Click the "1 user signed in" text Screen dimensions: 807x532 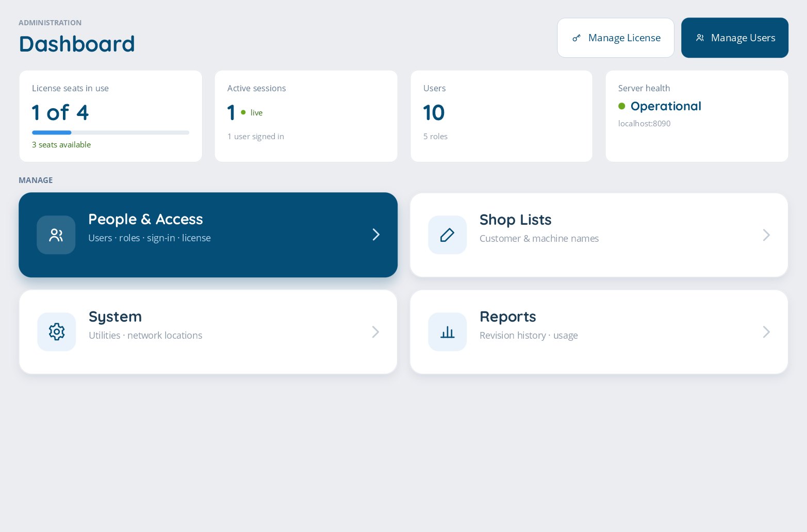coord(256,137)
